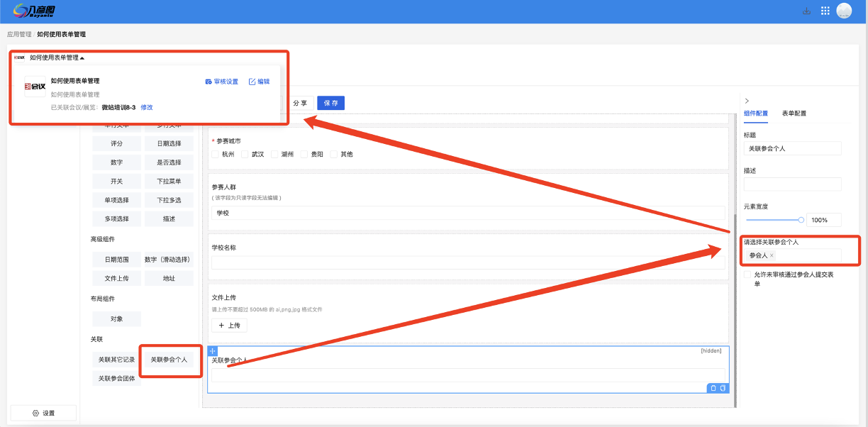Click the 修改 link beside 微站培训8-3
Image resolution: width=868 pixels, height=427 pixels.
tap(147, 108)
